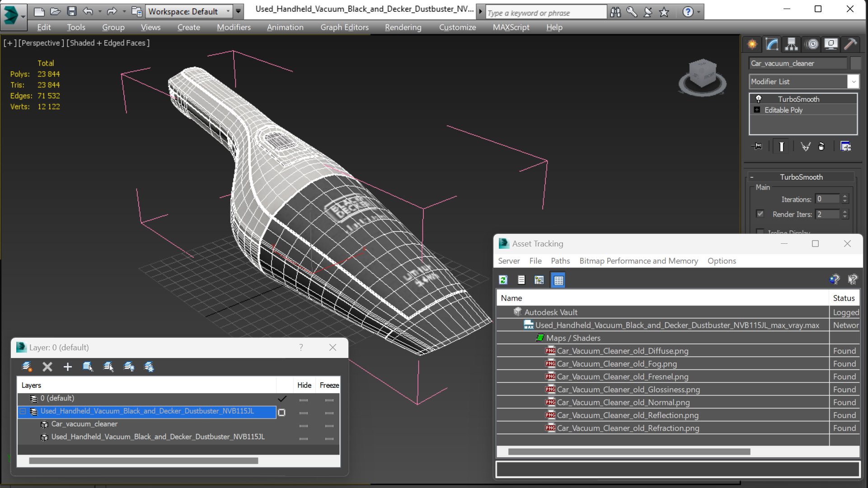Screen dimensions: 868x488
Task: Toggle Freeze for 0 (default) layer
Action: click(x=329, y=400)
